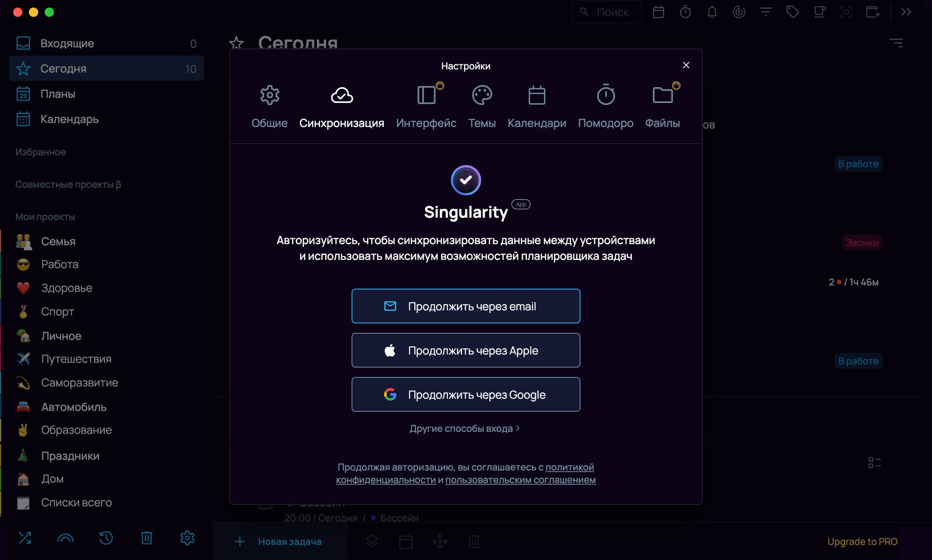The height and width of the screenshot is (560, 932).
Task: Open the Работа project
Action: (x=107, y=264)
